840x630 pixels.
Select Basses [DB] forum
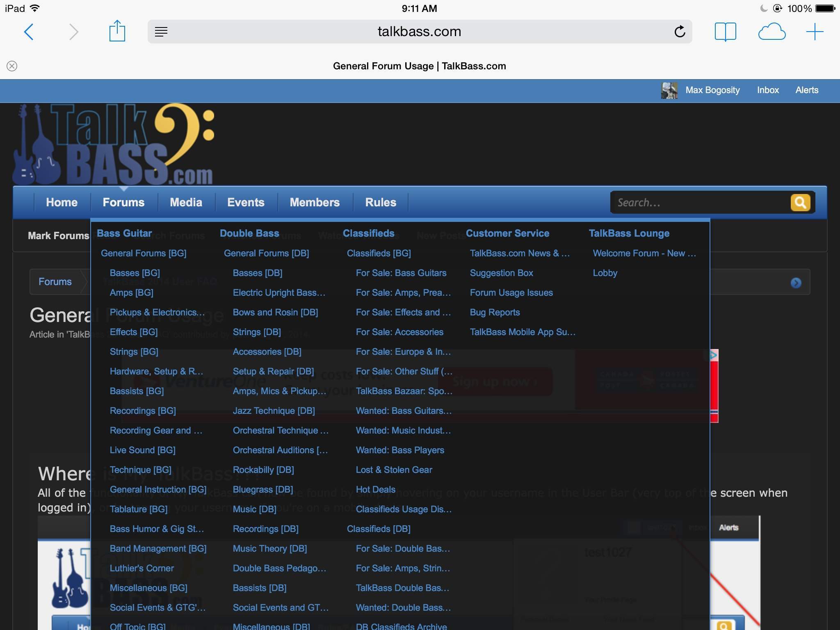click(258, 273)
